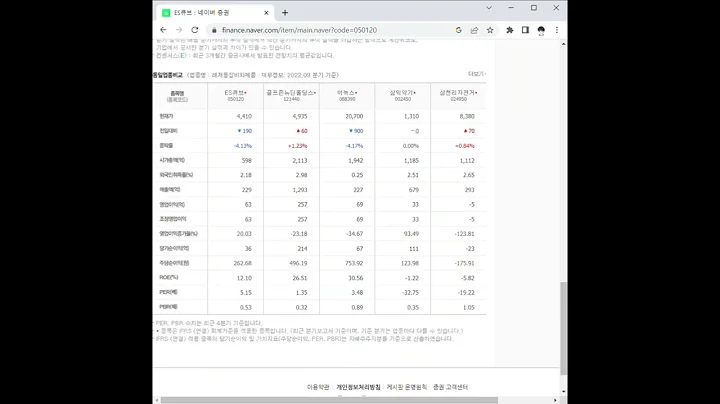The height and width of the screenshot is (404, 720).
Task: Click the percentage value +0.84%
Action: coord(465,146)
